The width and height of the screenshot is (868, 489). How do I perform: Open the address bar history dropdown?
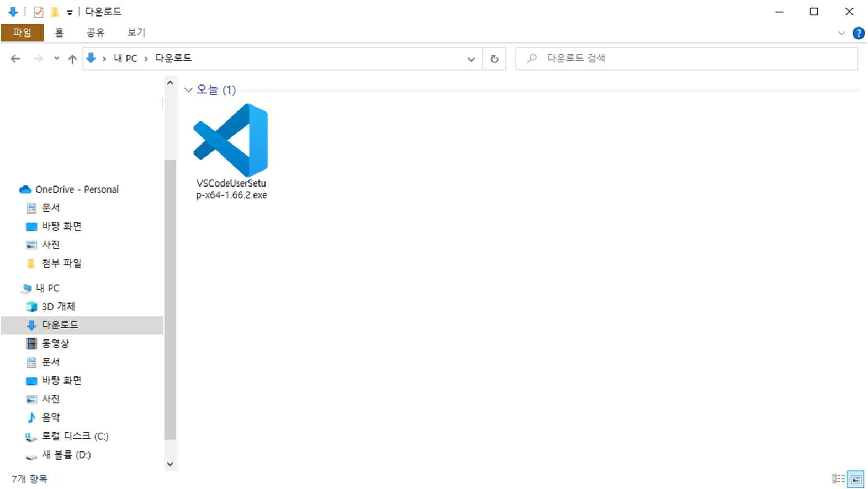tap(471, 59)
